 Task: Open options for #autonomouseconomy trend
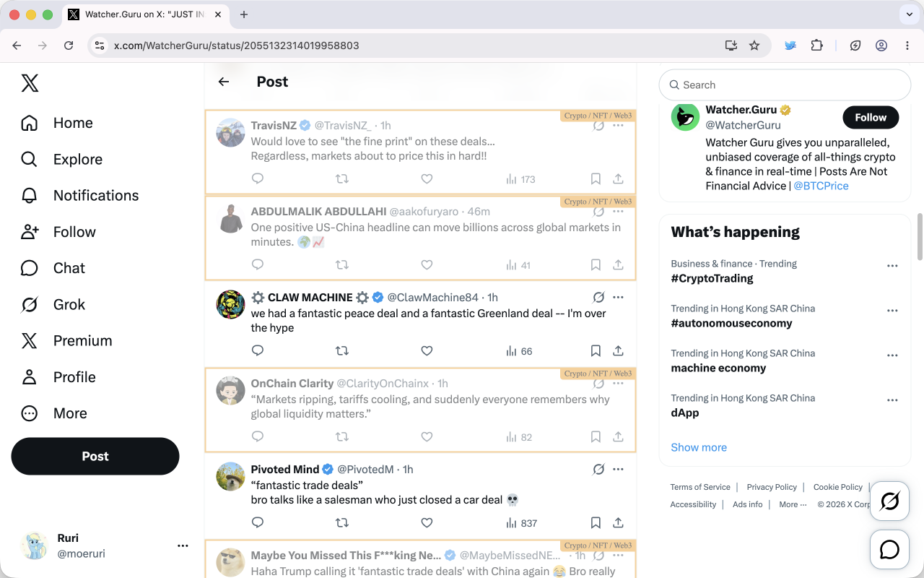(892, 311)
